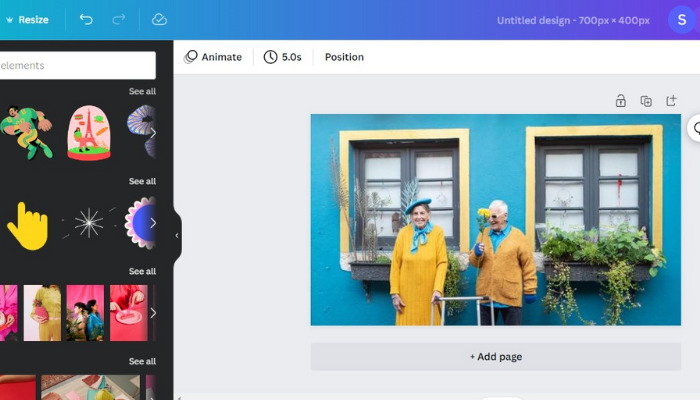Viewport: 700px width, 400px height.
Task: Click the '+ Add page' button
Action: pyautogui.click(x=496, y=357)
